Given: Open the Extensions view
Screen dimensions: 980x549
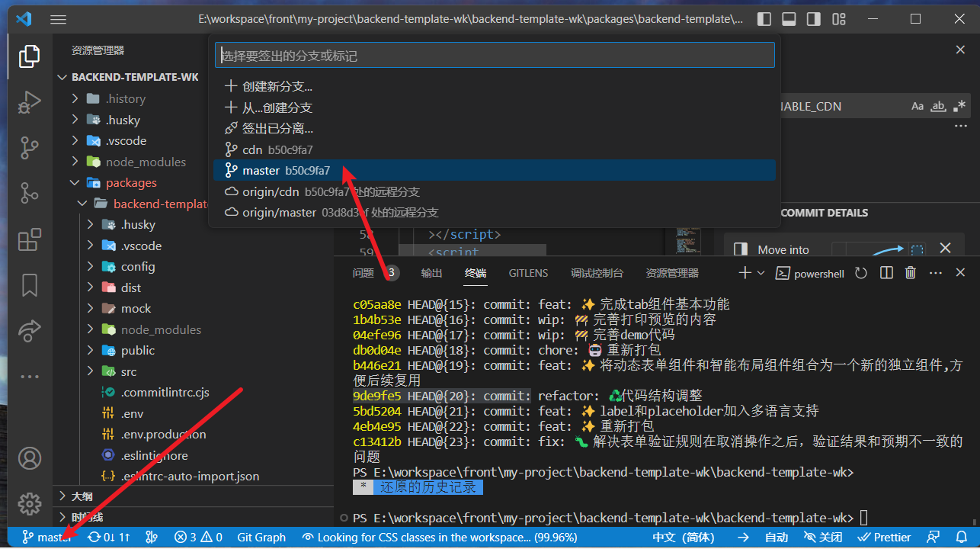Looking at the screenshot, I should pos(29,239).
